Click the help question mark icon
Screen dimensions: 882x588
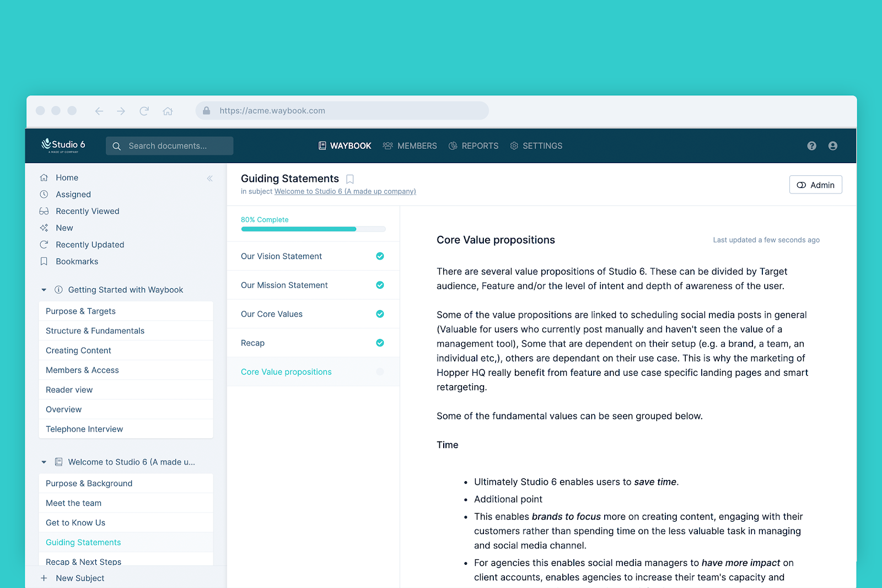pyautogui.click(x=811, y=146)
